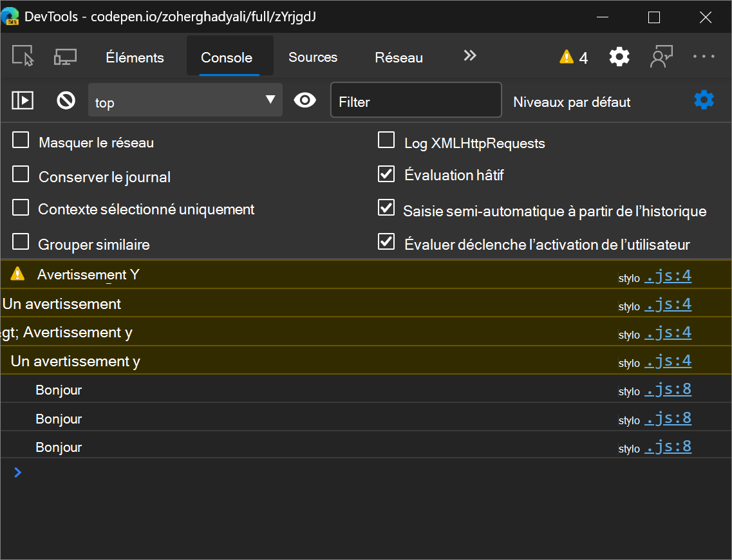Open the more tabs chevron menu
The image size is (732, 560).
[x=469, y=56]
